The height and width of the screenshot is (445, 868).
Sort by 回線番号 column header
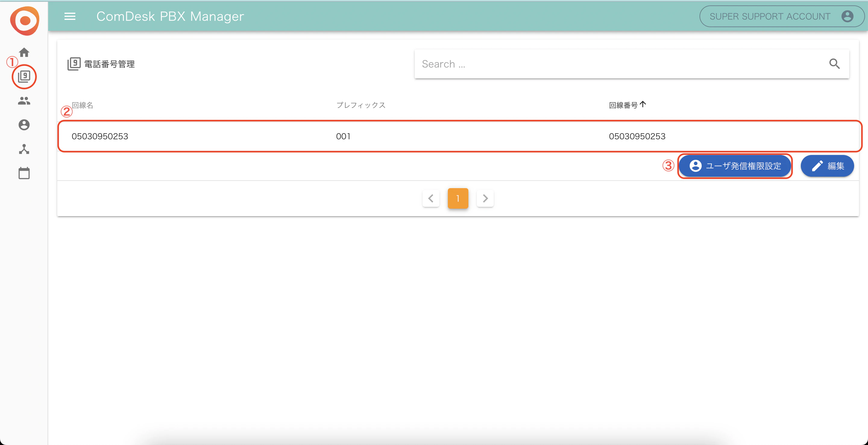[627, 105]
